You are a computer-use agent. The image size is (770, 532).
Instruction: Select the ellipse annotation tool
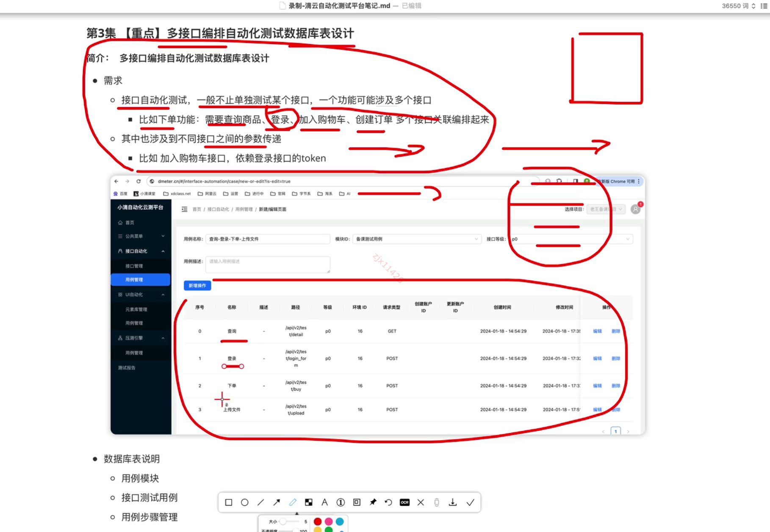pos(244,502)
